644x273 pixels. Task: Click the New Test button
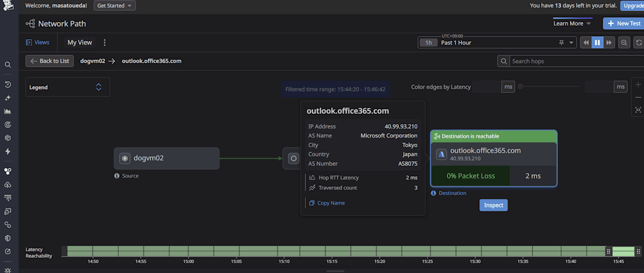pyautogui.click(x=624, y=24)
